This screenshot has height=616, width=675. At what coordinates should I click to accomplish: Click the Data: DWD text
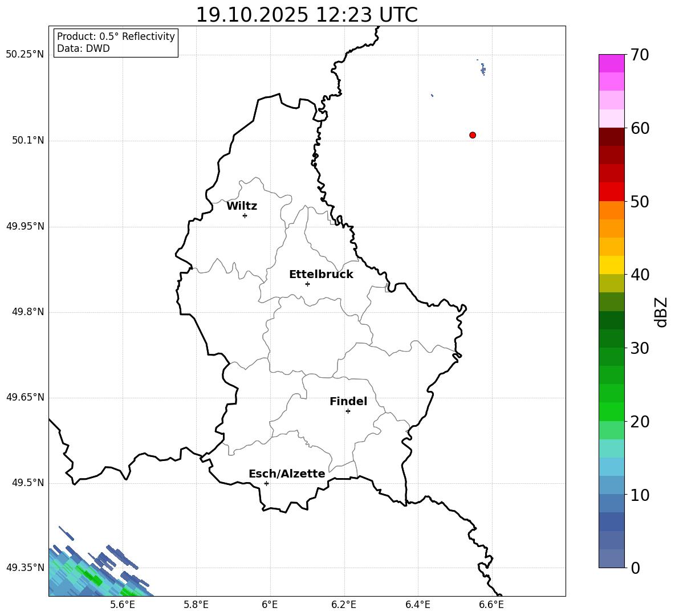coord(83,48)
